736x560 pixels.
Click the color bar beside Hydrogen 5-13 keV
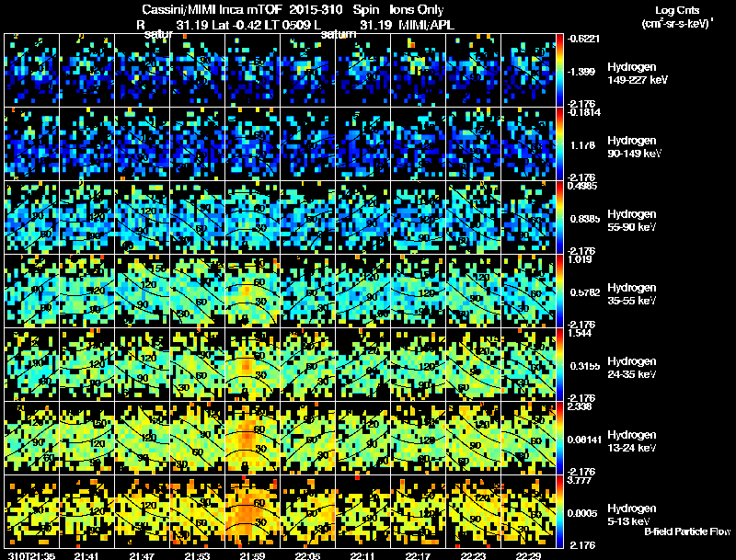559,511
